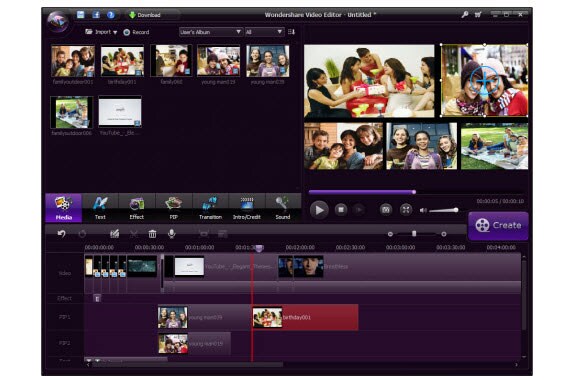Click the Create button

[498, 226]
